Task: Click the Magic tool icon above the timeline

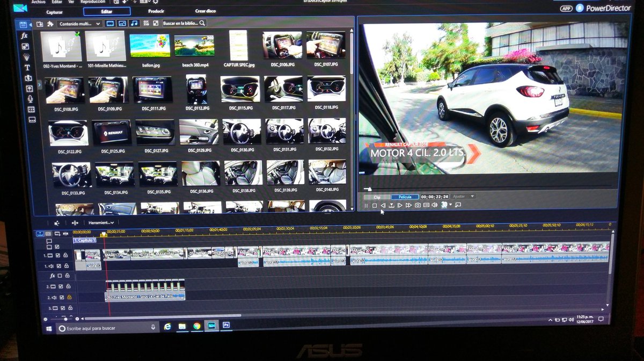Action: pos(56,223)
